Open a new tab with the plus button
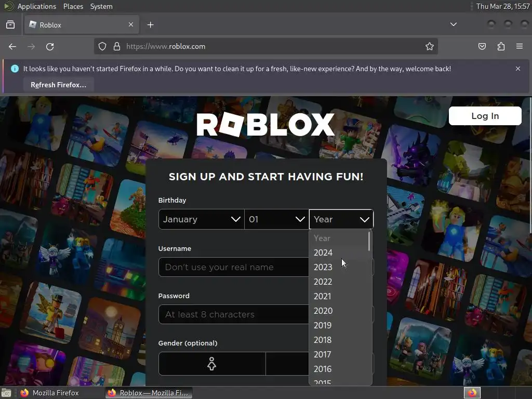The height and width of the screenshot is (399, 532). [150, 25]
